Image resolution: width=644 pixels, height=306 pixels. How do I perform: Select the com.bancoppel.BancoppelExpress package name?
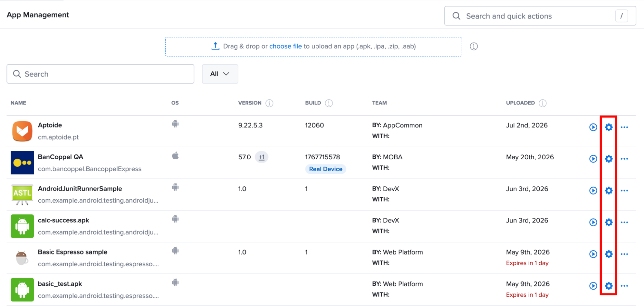tap(90, 169)
